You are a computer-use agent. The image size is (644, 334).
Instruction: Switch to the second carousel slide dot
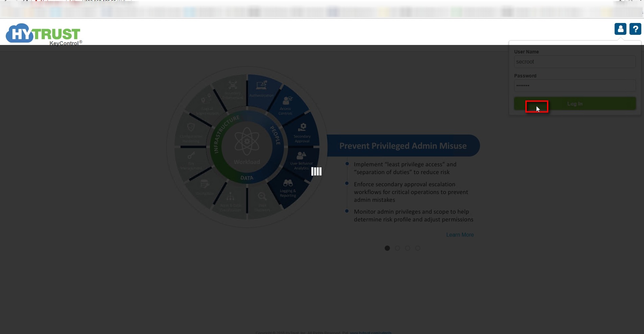pyautogui.click(x=398, y=248)
